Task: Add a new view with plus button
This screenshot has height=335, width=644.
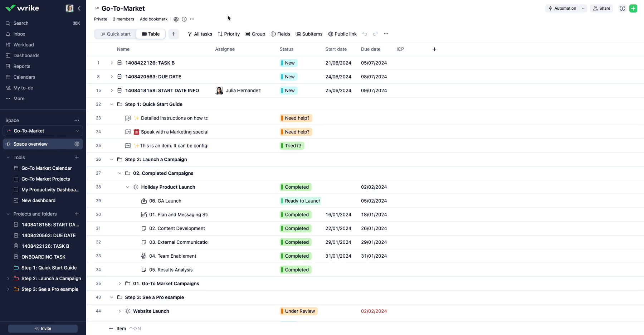Action: click(174, 34)
